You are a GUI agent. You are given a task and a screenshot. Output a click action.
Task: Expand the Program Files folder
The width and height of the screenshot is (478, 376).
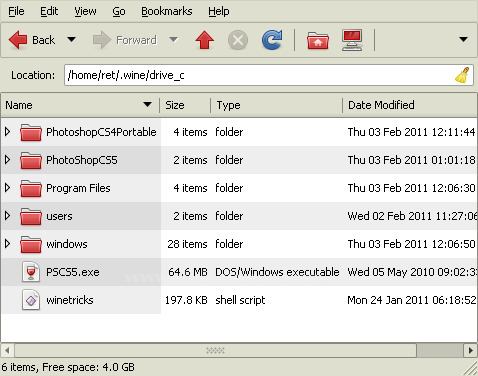7,188
